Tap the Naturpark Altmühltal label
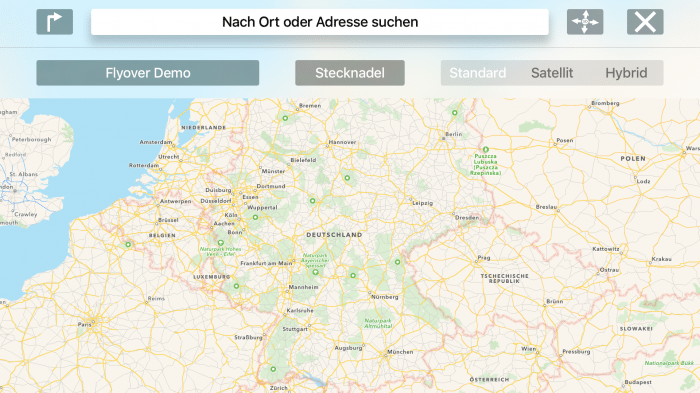 click(378, 323)
